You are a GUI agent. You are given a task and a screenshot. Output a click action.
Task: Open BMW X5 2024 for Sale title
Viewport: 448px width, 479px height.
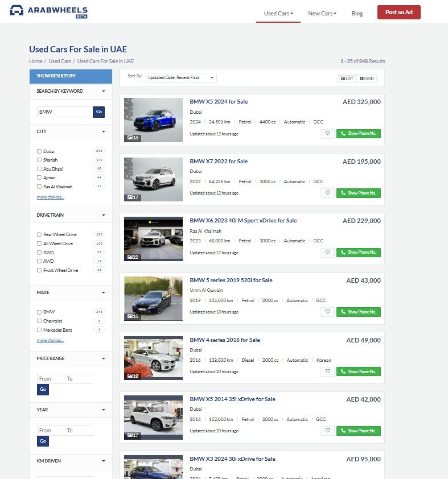click(219, 102)
